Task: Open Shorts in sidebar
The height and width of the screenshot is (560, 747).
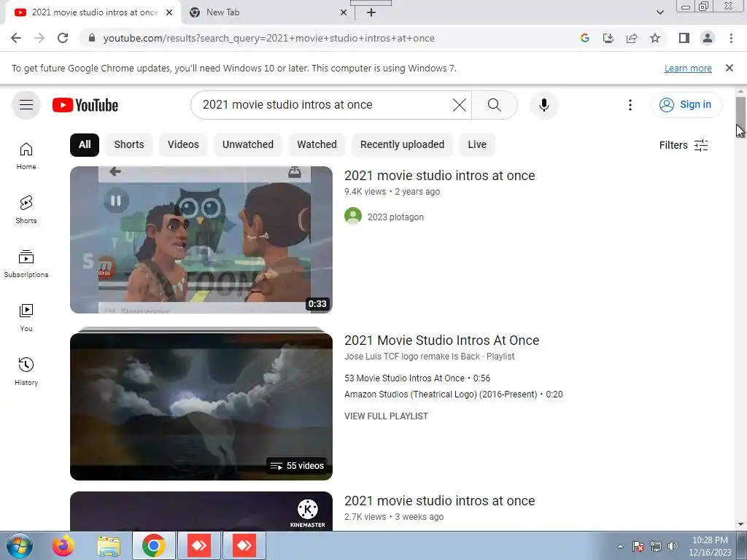Action: [x=26, y=210]
